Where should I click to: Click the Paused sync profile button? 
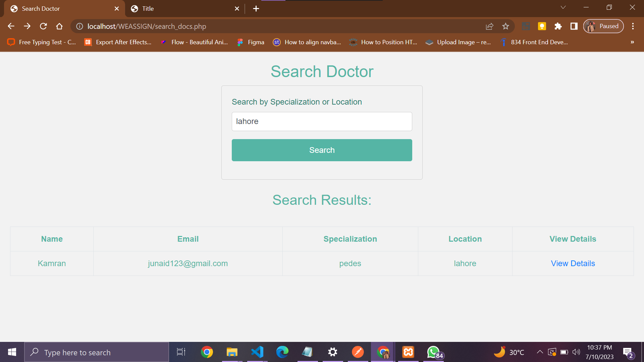tap(603, 26)
